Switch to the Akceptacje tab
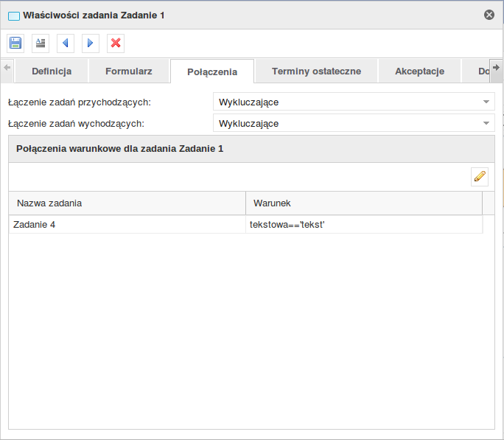Viewport: 504px width, 440px height. point(419,71)
